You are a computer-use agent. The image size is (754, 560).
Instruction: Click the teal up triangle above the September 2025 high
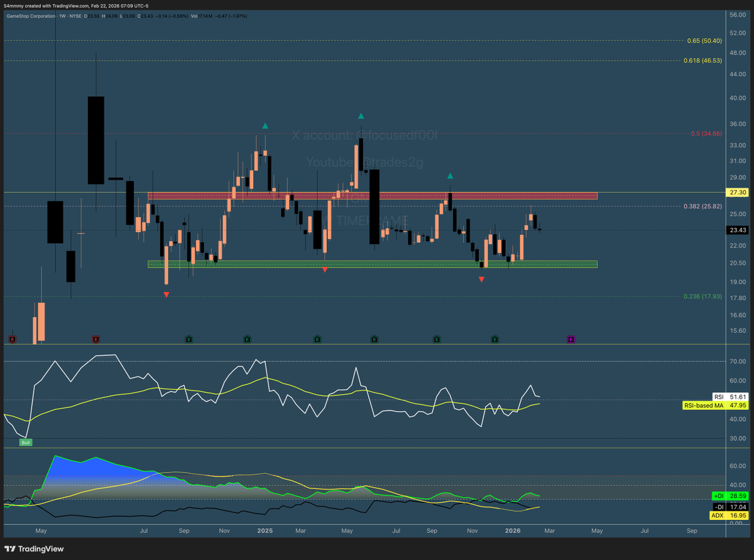450,176
